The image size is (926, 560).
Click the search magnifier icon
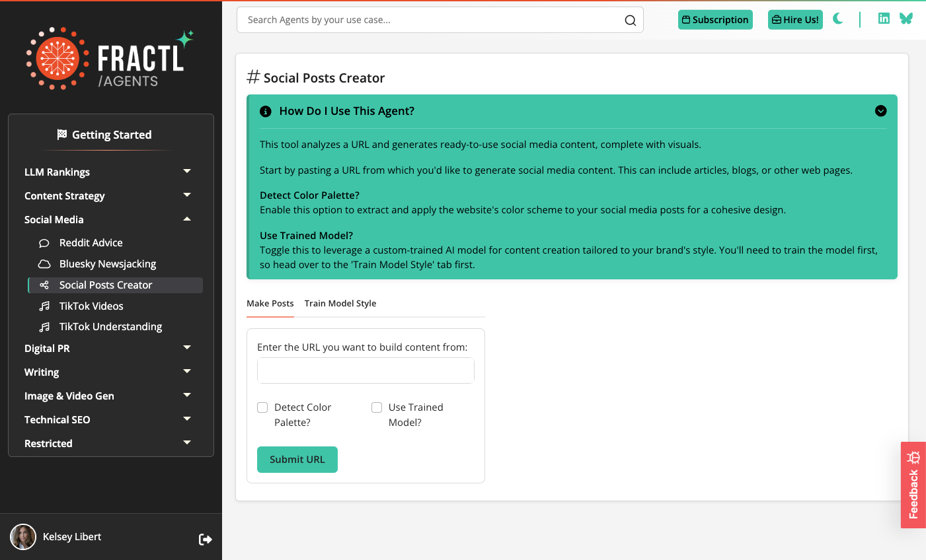pyautogui.click(x=630, y=20)
